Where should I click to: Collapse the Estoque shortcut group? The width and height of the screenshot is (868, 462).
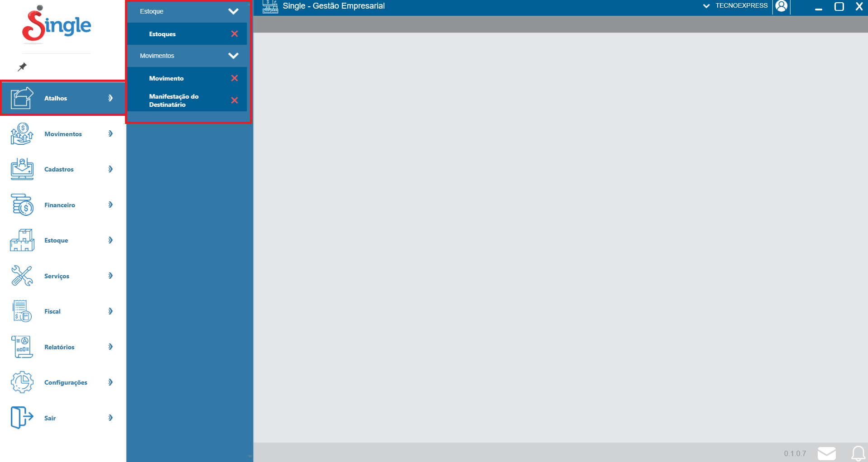pos(233,11)
